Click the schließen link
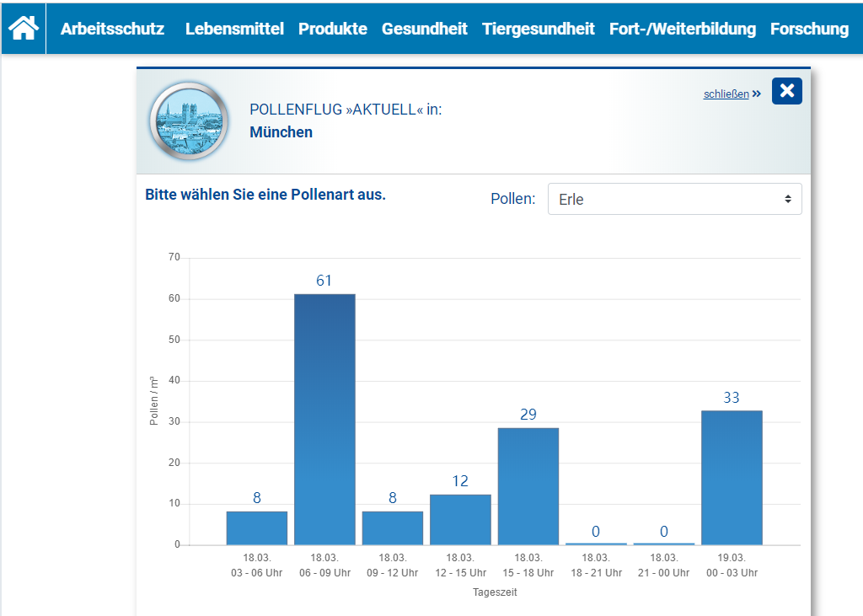Viewport: 863px width, 616px height. click(x=726, y=94)
